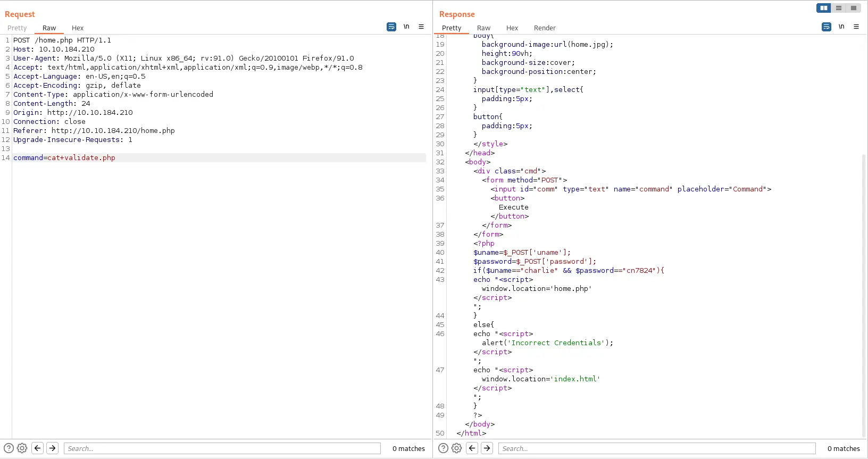Image resolution: width=868 pixels, height=459 pixels.
Task: Open help icon below Request panel
Action: [x=9, y=448]
